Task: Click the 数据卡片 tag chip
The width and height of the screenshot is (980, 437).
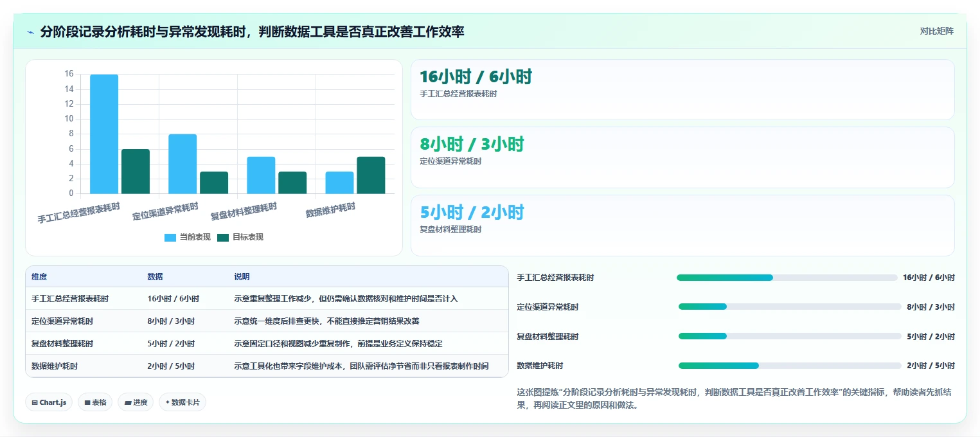Action: [x=183, y=402]
